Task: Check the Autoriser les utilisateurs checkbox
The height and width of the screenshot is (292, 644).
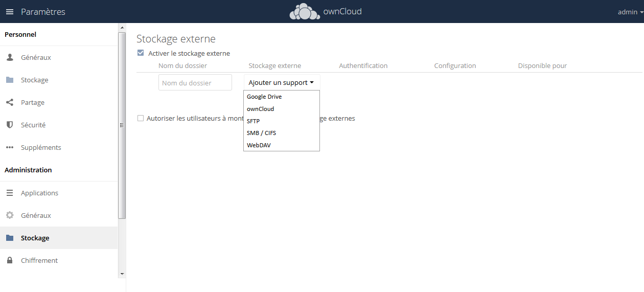Action: click(x=141, y=119)
